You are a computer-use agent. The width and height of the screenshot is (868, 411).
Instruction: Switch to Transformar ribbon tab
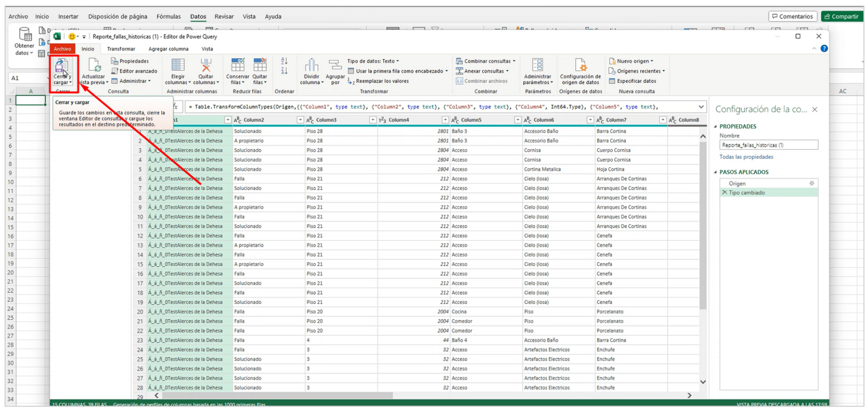point(121,49)
